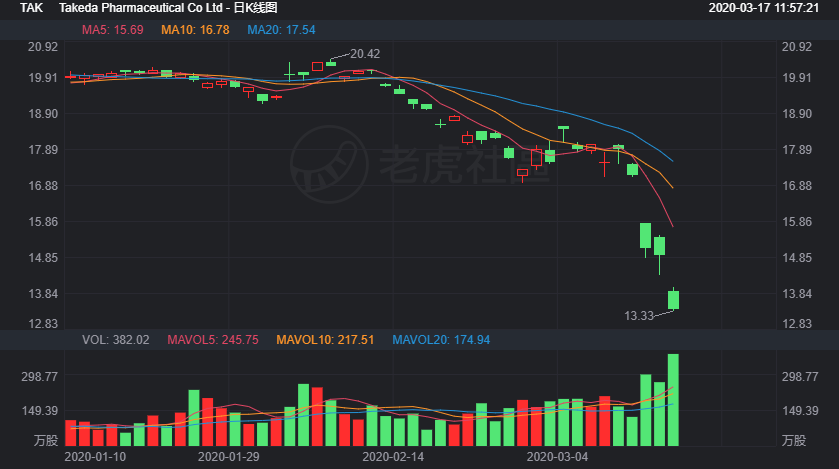Click right volume axis label 298.77
Image resolution: width=839 pixels, height=469 pixels.
(x=800, y=377)
